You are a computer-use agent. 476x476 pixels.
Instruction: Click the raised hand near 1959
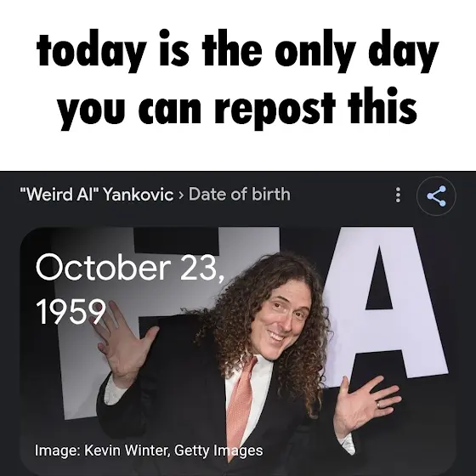(123, 340)
